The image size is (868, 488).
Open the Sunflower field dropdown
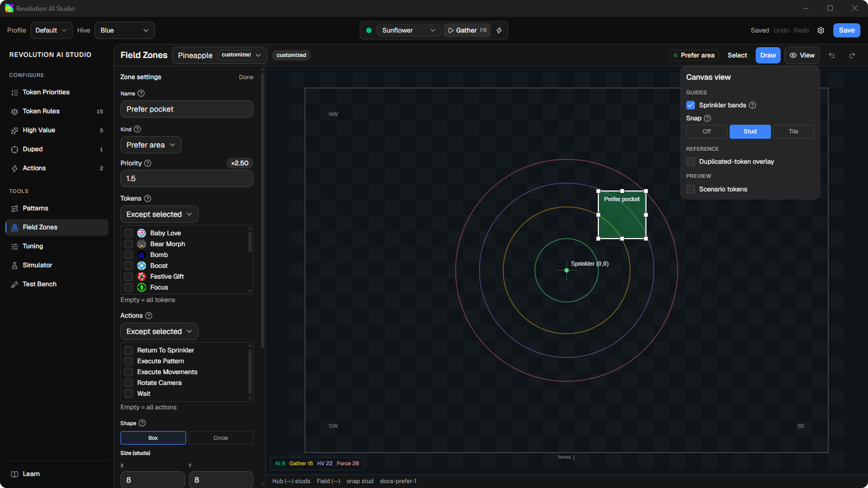click(409, 30)
